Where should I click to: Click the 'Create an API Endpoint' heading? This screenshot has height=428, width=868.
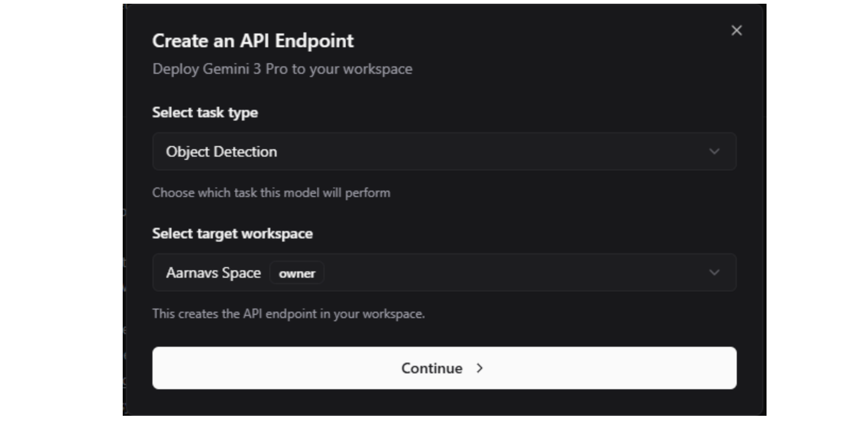253,41
